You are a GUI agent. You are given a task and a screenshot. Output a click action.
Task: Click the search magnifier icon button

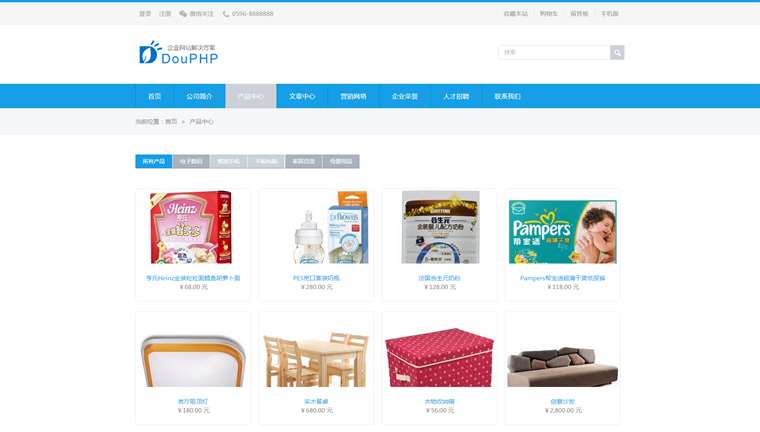pos(617,52)
